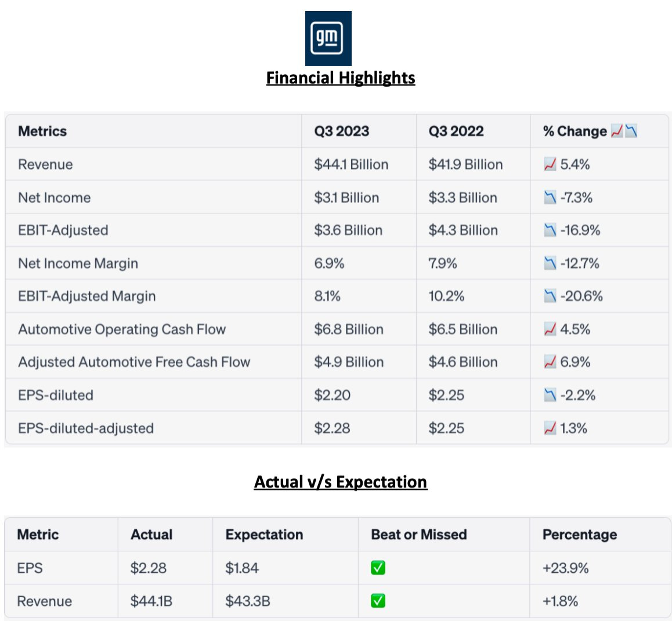This screenshot has height=621, width=672.
Task: Click the down-trend icon beside -7.3%
Action: 550,198
